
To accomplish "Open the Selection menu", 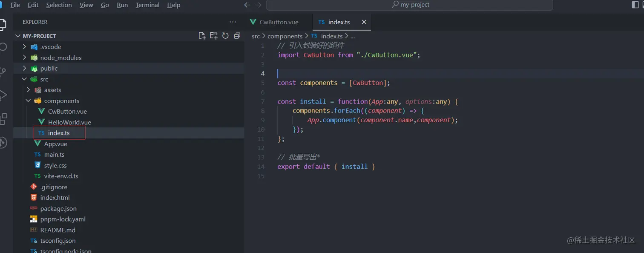I will pos(59,5).
